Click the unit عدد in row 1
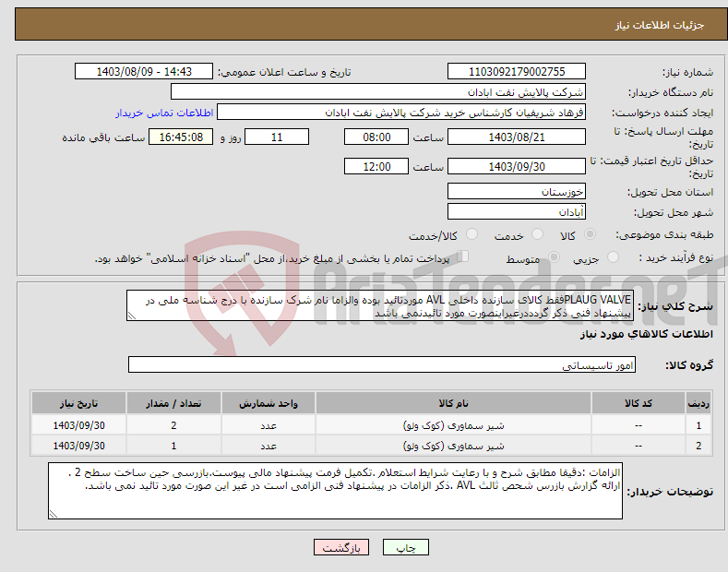The width and height of the screenshot is (728, 572). (x=269, y=425)
